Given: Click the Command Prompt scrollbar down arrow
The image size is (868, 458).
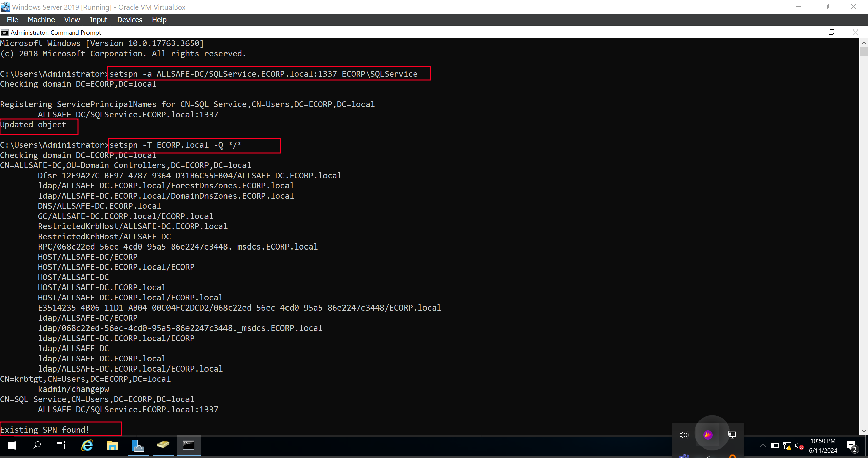Looking at the screenshot, I should [864, 431].
